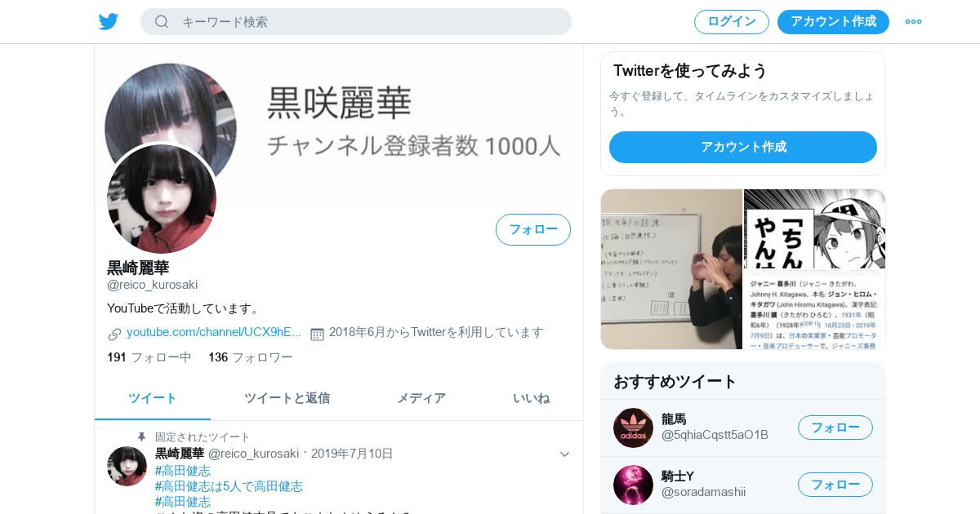This screenshot has width=980, height=514.
Task: Click 龍馬 adidas avatar icon
Action: pos(633,428)
